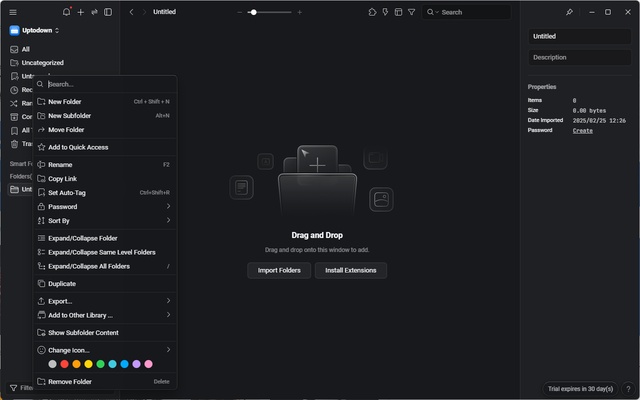Click the plus add icon in sidebar header

81,12
